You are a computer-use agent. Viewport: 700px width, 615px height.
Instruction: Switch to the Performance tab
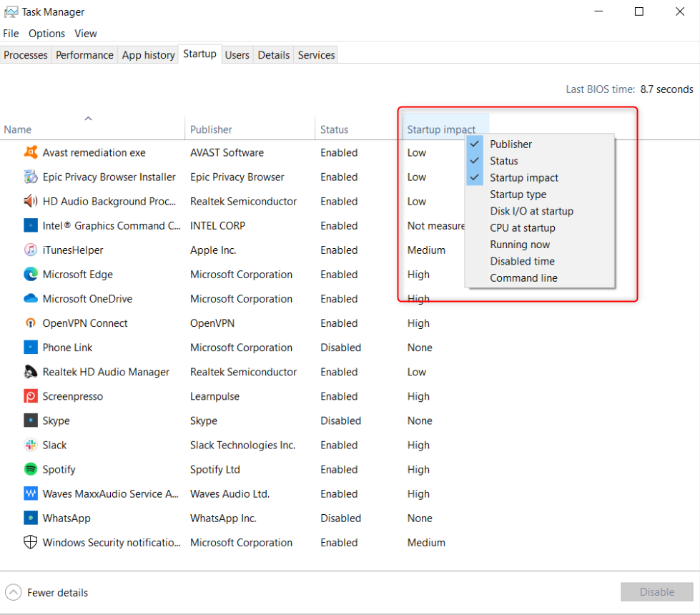(84, 55)
